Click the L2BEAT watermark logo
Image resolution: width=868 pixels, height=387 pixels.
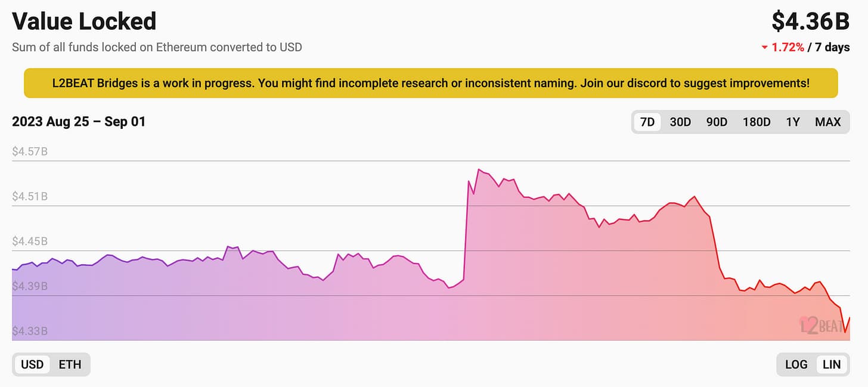click(821, 325)
